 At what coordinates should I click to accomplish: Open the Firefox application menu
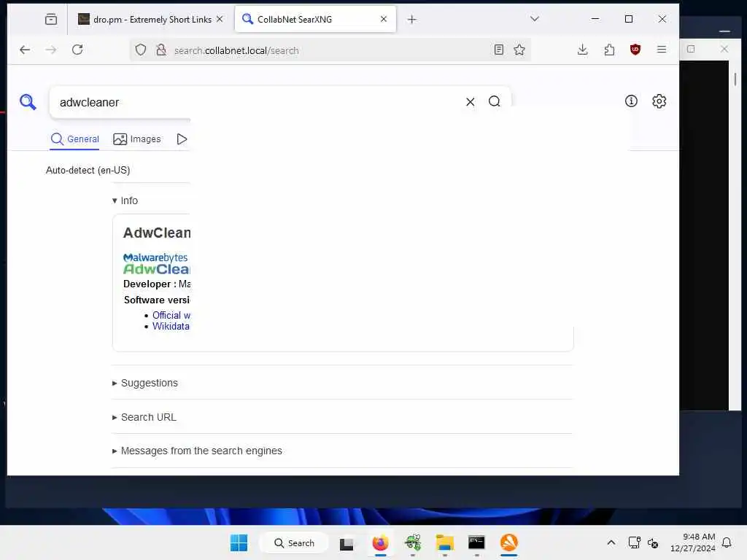[662, 50]
